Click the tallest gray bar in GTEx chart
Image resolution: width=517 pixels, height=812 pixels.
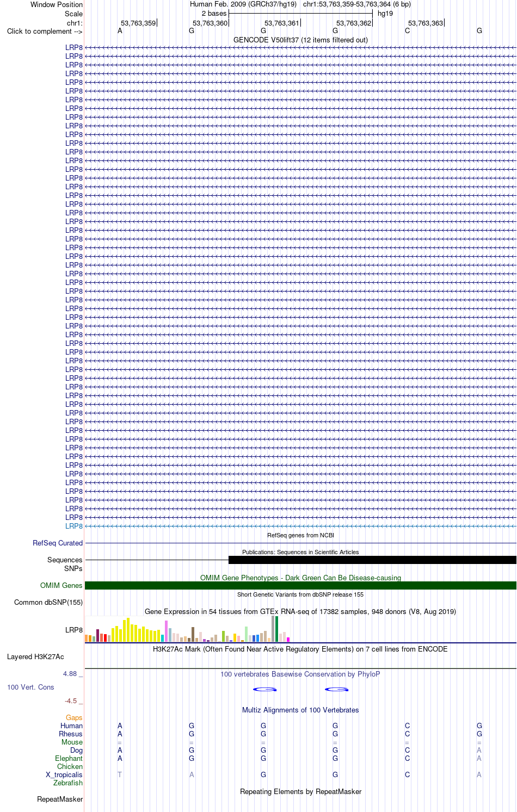click(x=273, y=629)
